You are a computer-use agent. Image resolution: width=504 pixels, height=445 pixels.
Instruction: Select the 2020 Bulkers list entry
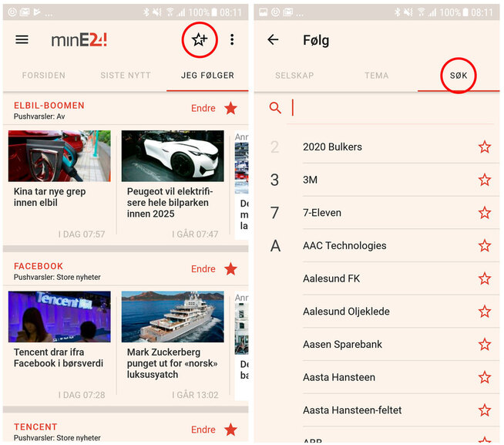pos(332,147)
